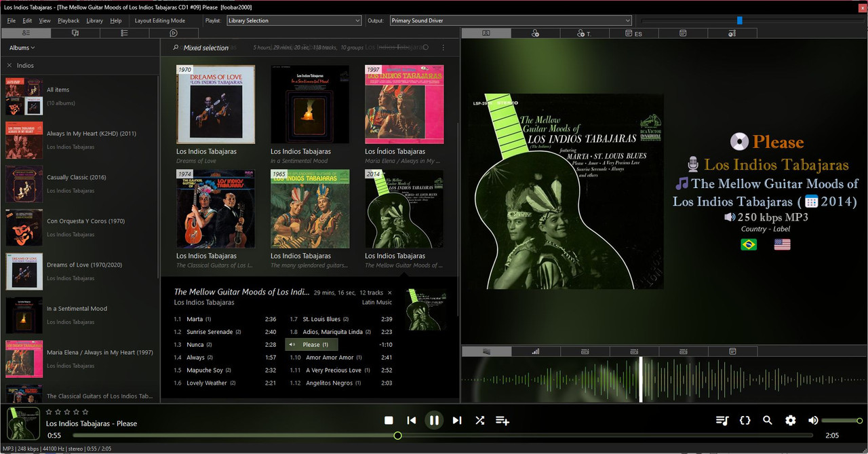Image resolution: width=868 pixels, height=454 pixels.
Task: Select 'All items' in the album list
Action: (80, 96)
